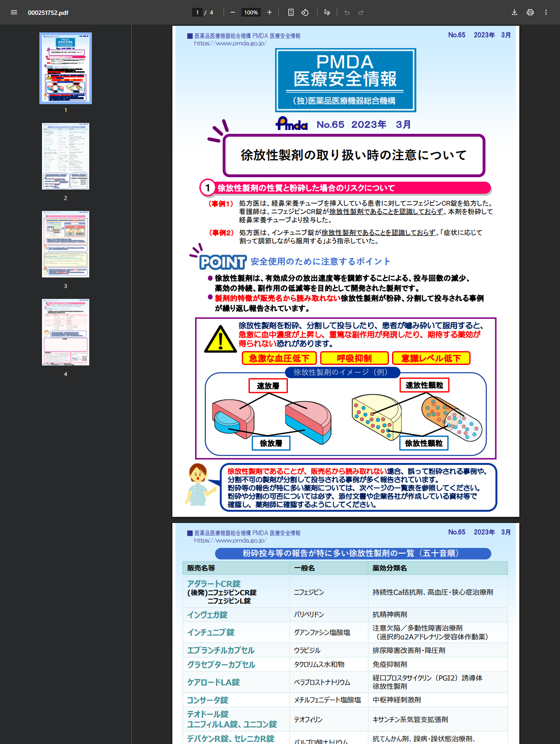Click the undo arrow icon

[x=347, y=12]
